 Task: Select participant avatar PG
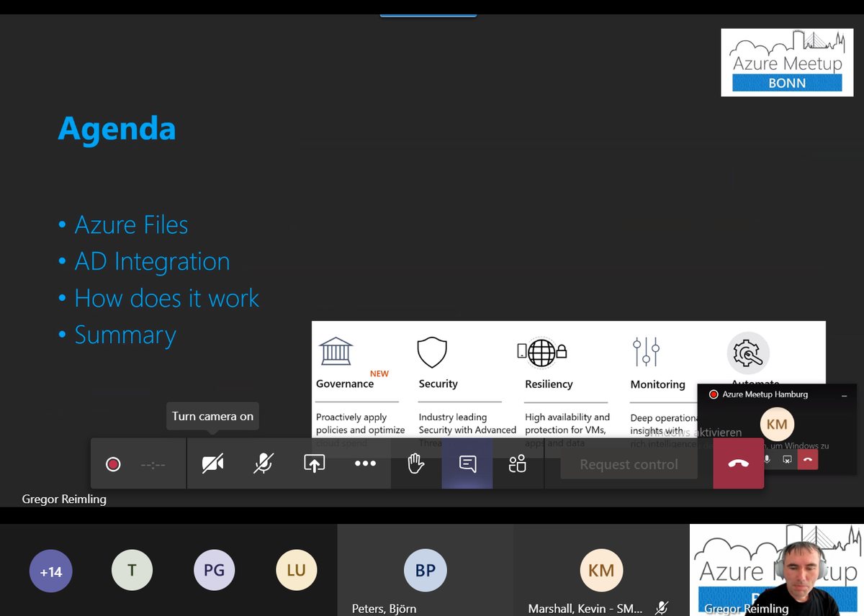pyautogui.click(x=215, y=570)
